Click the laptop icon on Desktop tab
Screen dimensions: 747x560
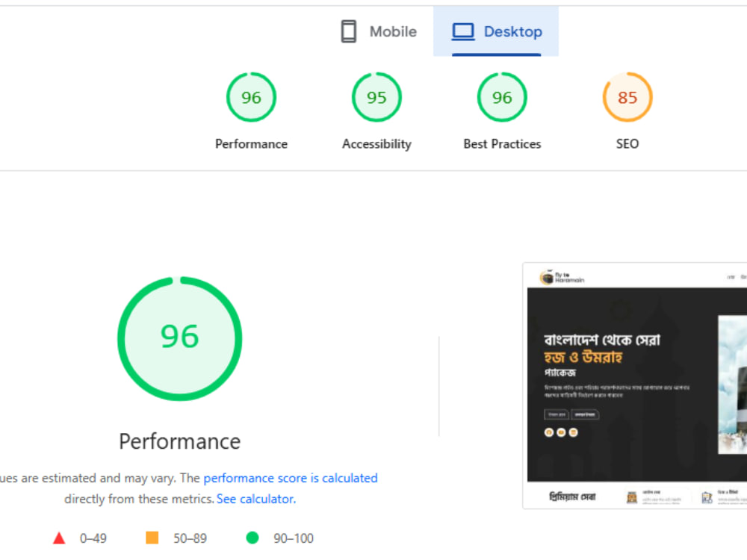click(463, 31)
